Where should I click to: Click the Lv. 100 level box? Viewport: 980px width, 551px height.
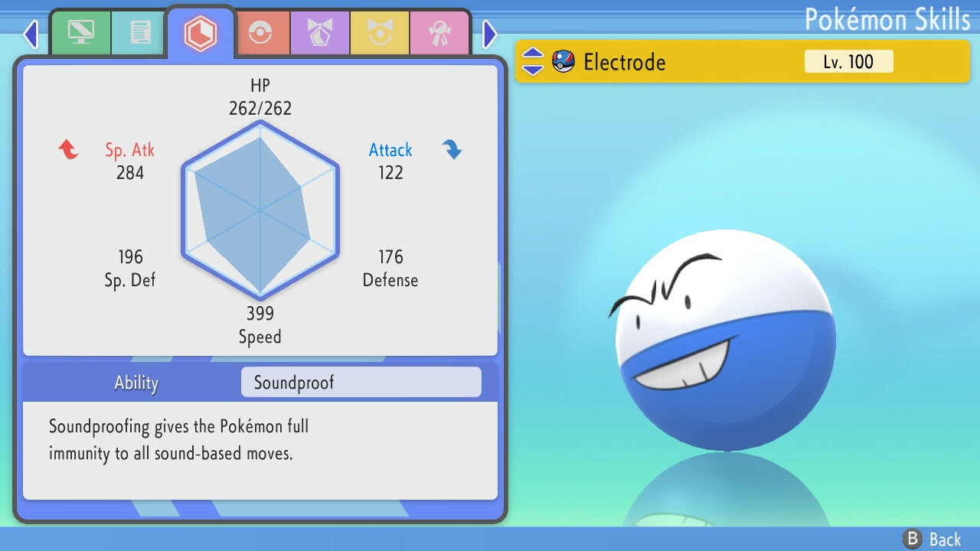coord(848,62)
